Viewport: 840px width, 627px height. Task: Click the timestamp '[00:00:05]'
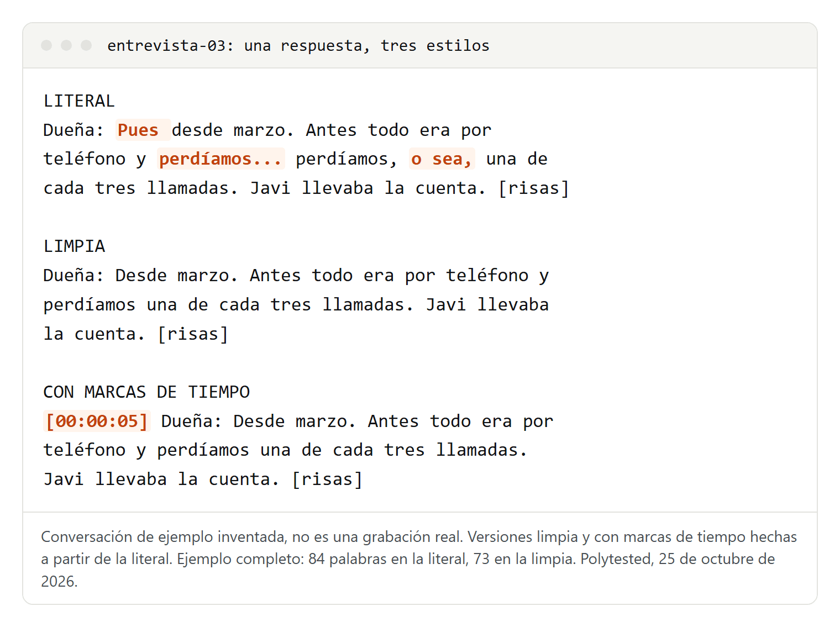(x=97, y=421)
